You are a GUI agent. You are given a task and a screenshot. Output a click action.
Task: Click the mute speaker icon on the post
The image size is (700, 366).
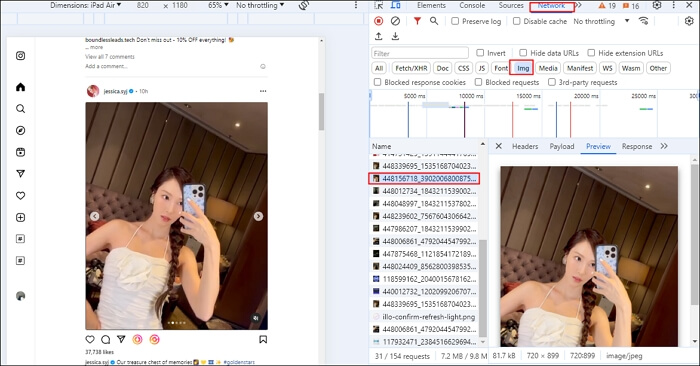256,318
